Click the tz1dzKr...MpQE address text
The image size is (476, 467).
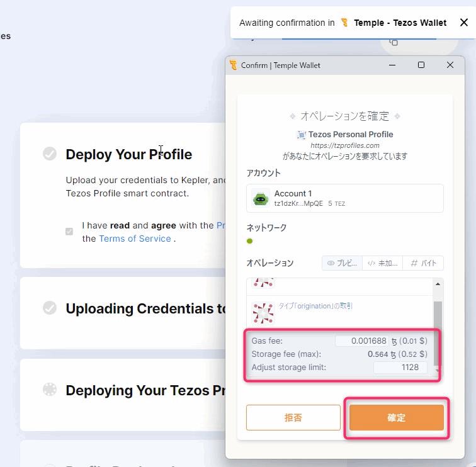(x=298, y=203)
